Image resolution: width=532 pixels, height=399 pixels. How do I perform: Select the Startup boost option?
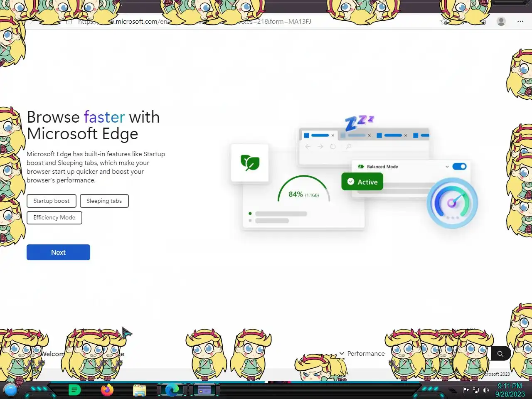point(52,201)
